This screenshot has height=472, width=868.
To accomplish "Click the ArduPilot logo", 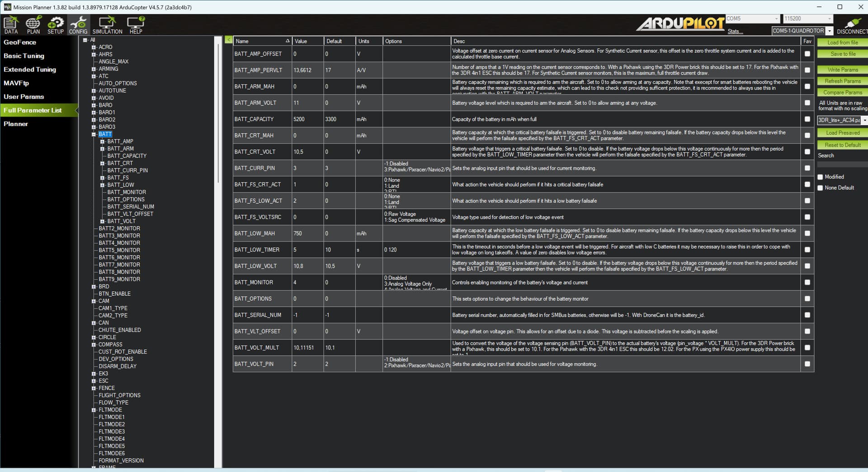I will [680, 23].
